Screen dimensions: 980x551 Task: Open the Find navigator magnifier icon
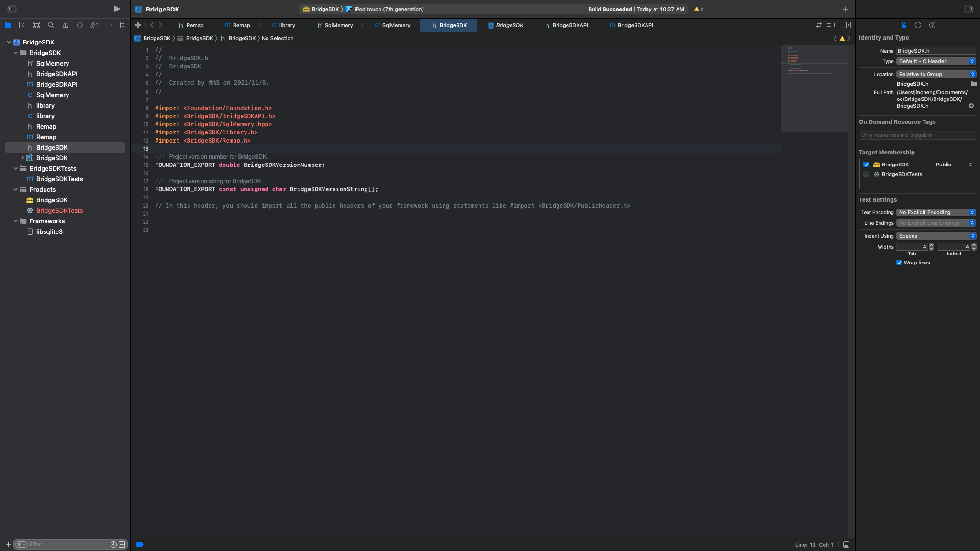click(51, 25)
